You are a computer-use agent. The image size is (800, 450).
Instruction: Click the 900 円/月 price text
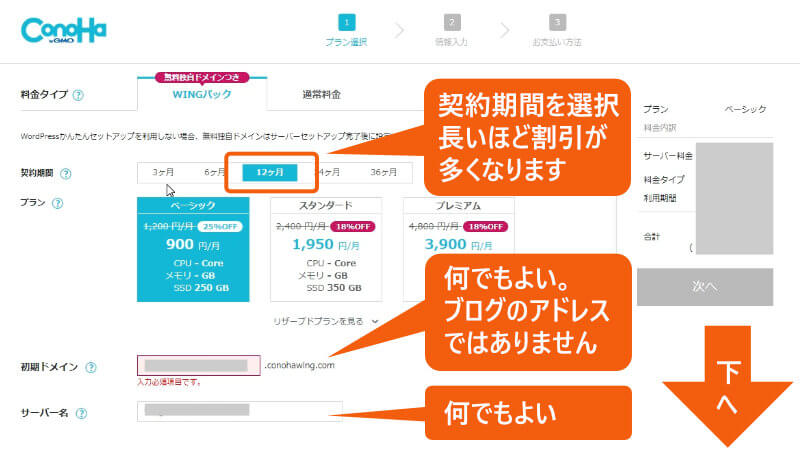pos(193,245)
